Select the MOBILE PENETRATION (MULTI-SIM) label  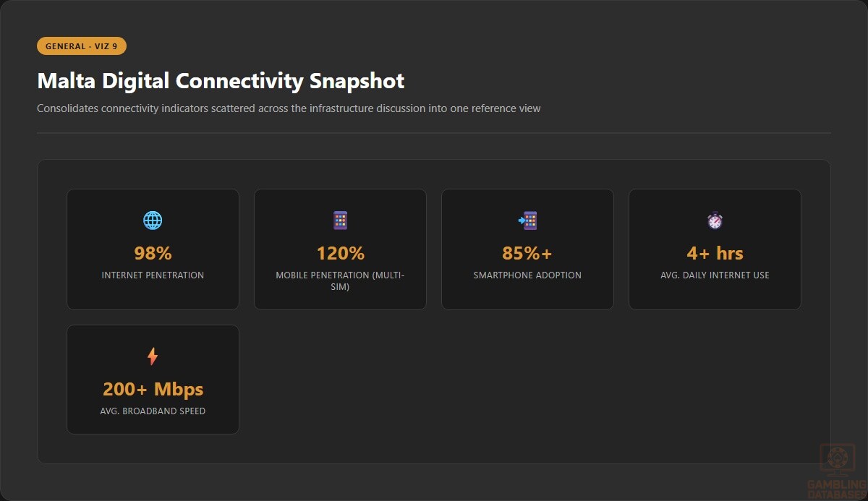point(340,281)
